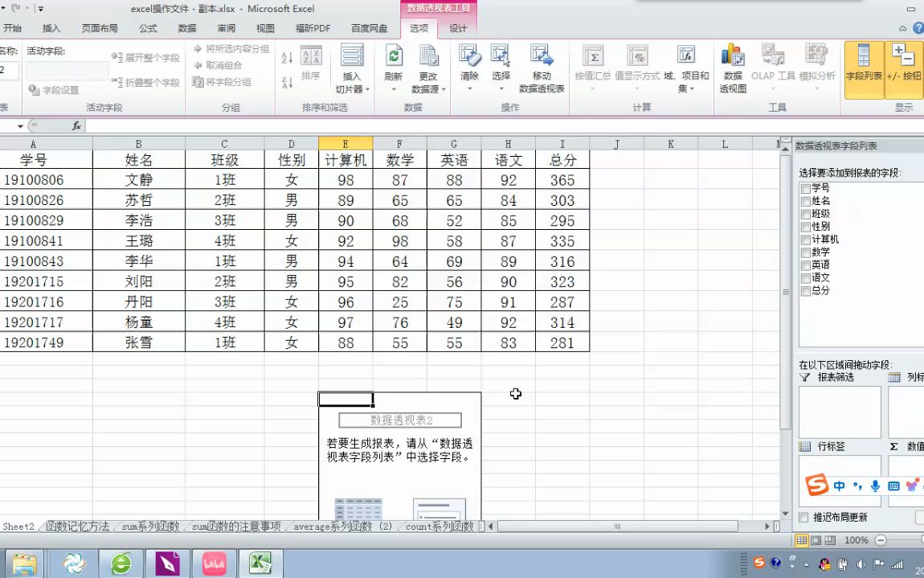The image size is (924, 578).
Task: Open bilibili icon on the taskbar
Action: click(214, 564)
